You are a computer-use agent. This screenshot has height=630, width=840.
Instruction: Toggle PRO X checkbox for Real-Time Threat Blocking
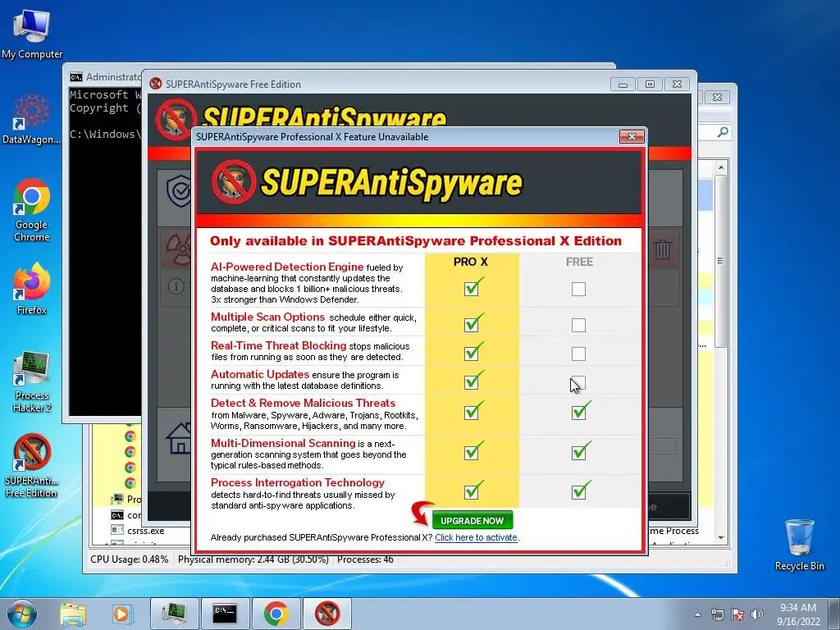click(x=472, y=354)
